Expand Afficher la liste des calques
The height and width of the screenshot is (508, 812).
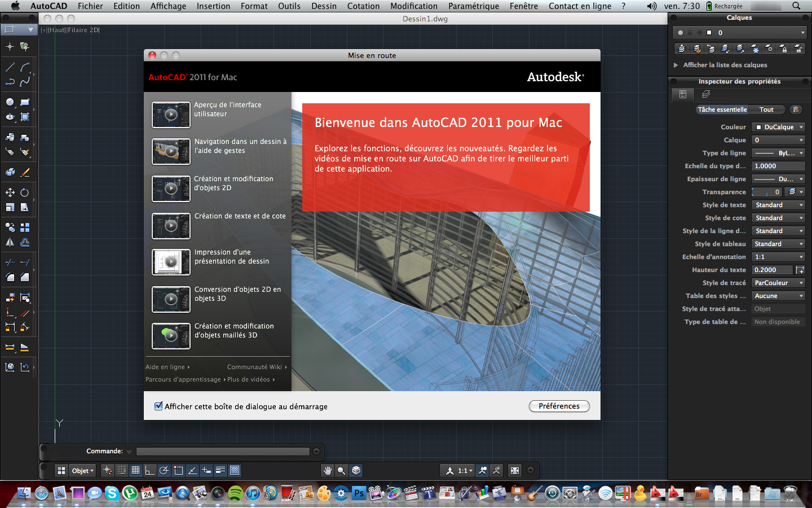click(x=676, y=65)
